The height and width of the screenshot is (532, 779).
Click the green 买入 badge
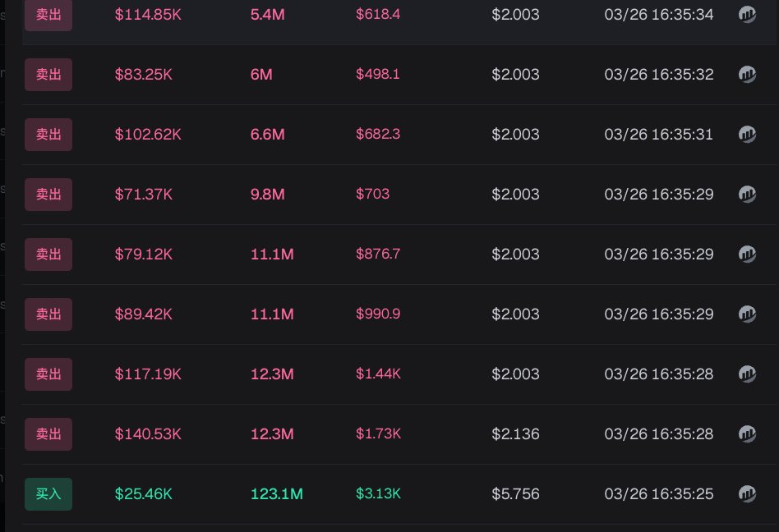point(48,494)
